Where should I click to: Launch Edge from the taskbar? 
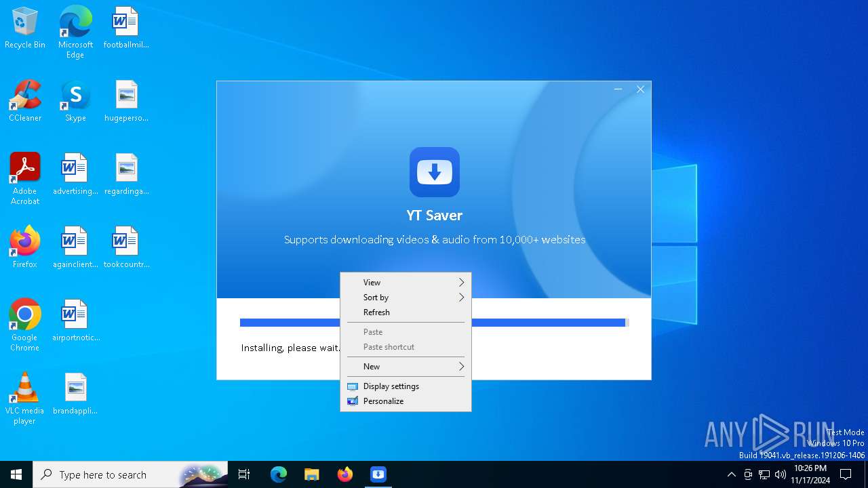[x=279, y=474]
